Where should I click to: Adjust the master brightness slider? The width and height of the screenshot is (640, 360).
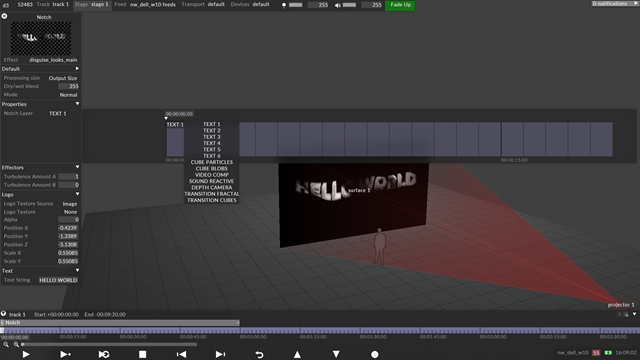coord(296,5)
